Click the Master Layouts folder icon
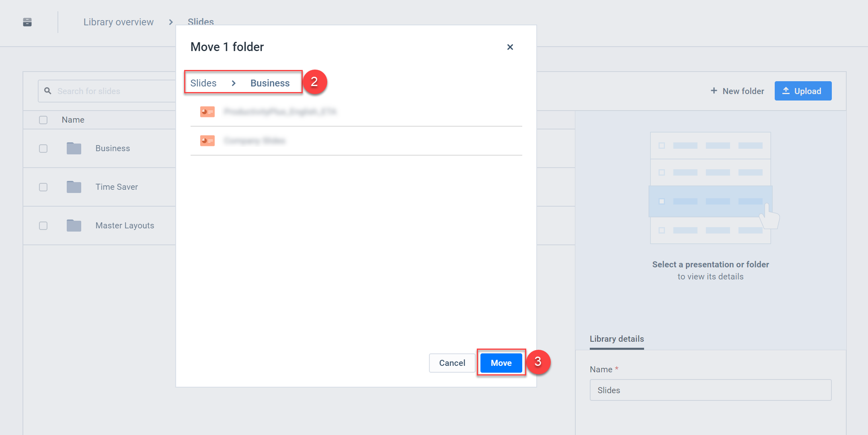Screen dimensions: 868x435 (x=74, y=226)
